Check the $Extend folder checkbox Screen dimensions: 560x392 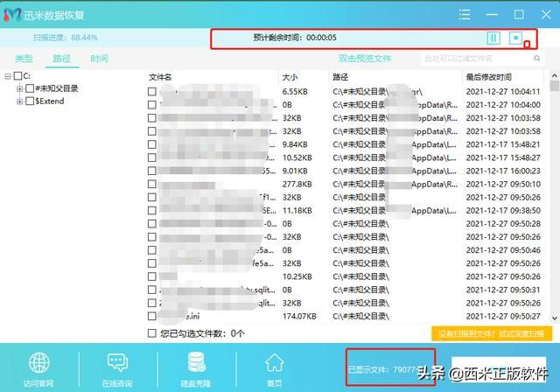point(30,101)
